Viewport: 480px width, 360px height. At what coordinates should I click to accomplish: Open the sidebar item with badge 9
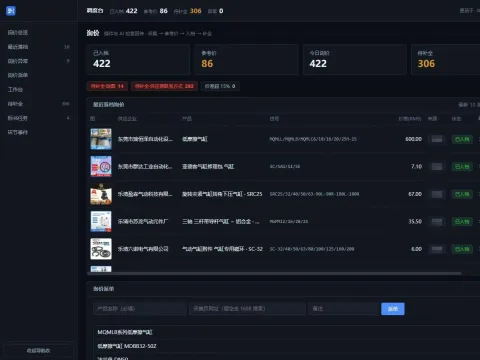click(x=39, y=61)
